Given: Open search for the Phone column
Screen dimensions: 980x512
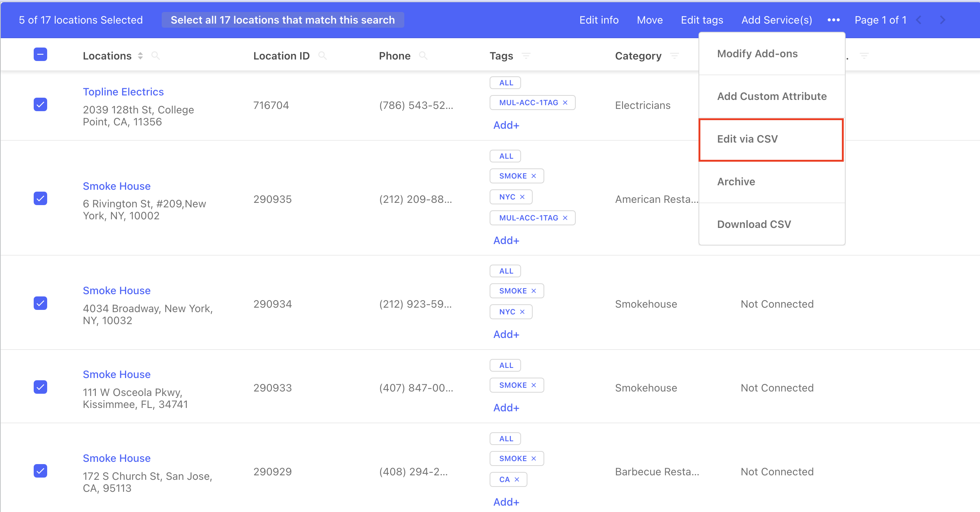Looking at the screenshot, I should (x=423, y=56).
